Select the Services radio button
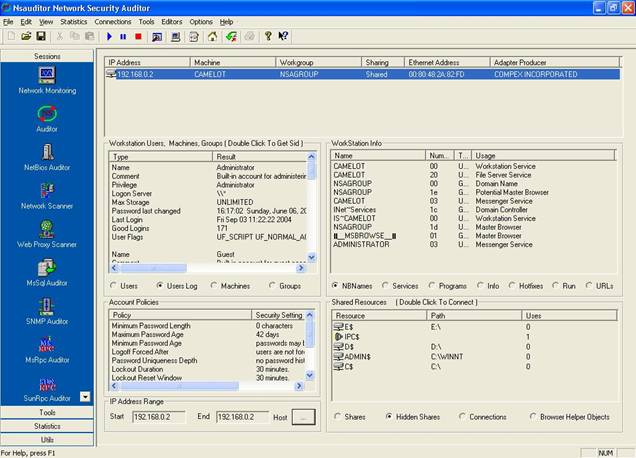 pyautogui.click(x=385, y=286)
